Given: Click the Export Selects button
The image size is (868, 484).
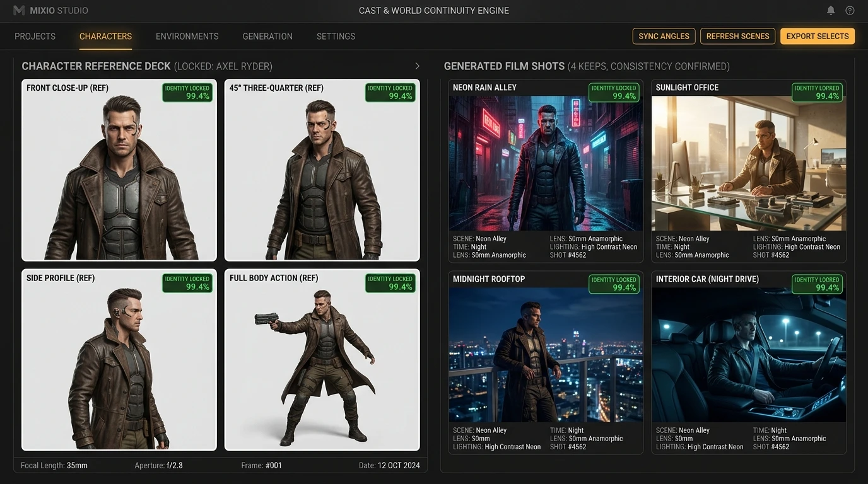Looking at the screenshot, I should click(x=818, y=37).
